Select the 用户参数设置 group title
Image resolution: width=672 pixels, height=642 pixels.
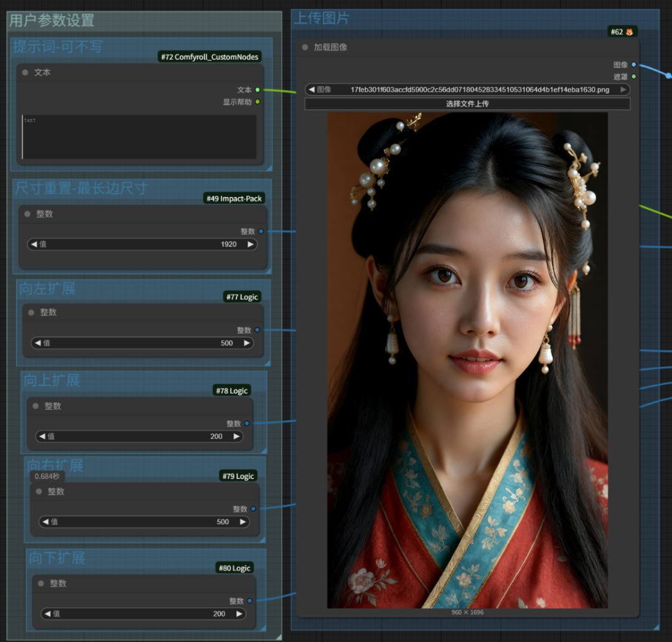point(52,21)
